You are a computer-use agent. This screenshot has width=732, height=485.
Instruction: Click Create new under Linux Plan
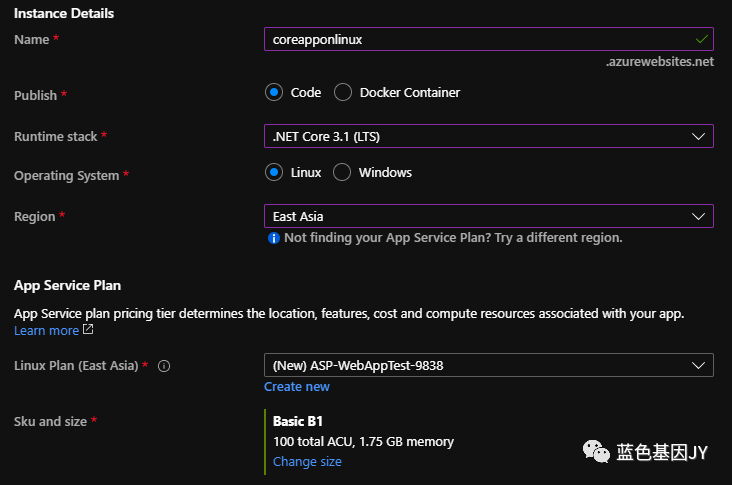(297, 387)
